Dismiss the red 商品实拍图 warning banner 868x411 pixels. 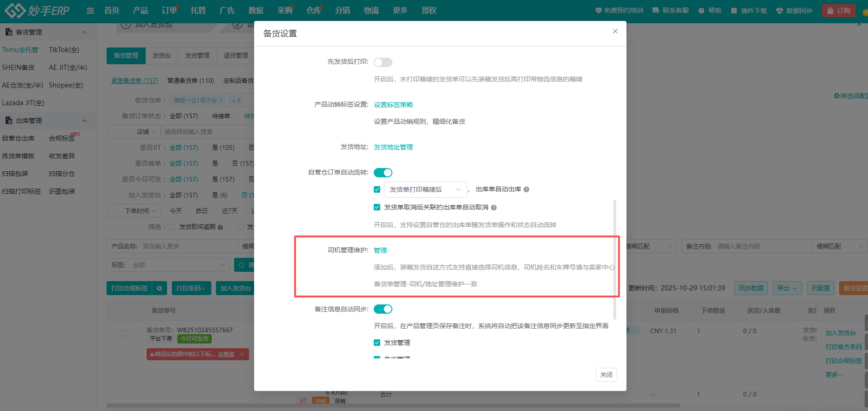click(x=242, y=354)
